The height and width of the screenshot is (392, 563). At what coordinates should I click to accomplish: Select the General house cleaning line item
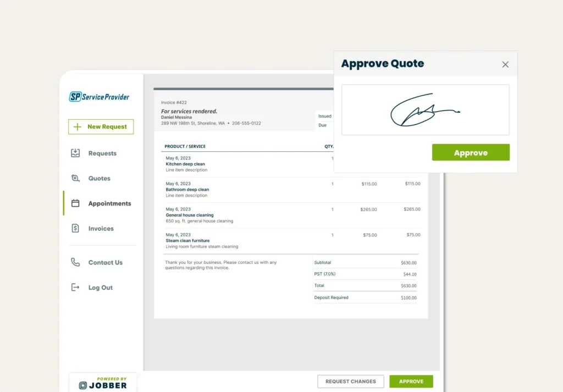coord(190,215)
